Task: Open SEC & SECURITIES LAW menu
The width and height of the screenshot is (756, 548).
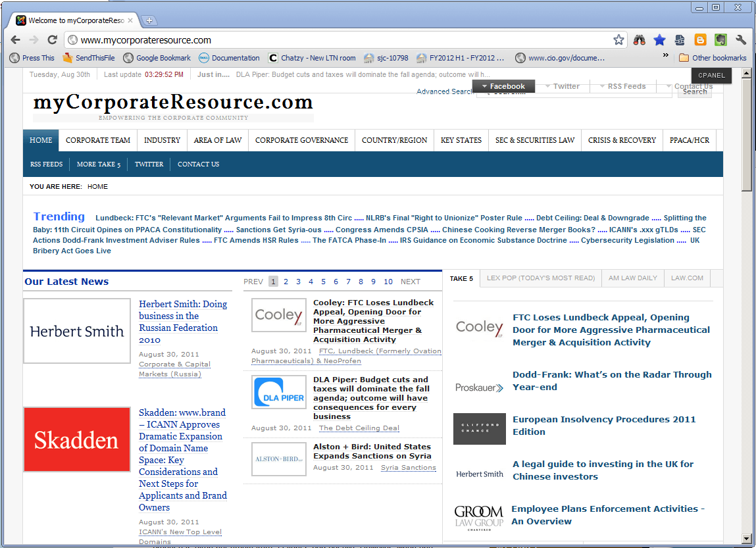Action: (x=535, y=140)
